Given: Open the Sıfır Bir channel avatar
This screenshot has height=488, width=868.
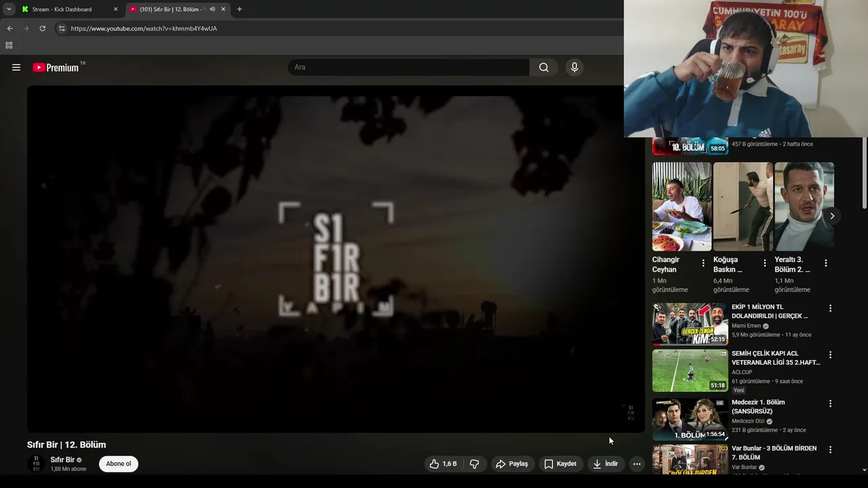Looking at the screenshot, I should click(36, 464).
